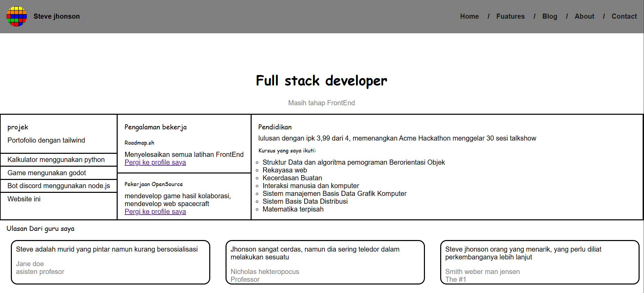This screenshot has height=293, width=644.
Task: Click the Game mengunakan godot project
Action: tap(46, 173)
